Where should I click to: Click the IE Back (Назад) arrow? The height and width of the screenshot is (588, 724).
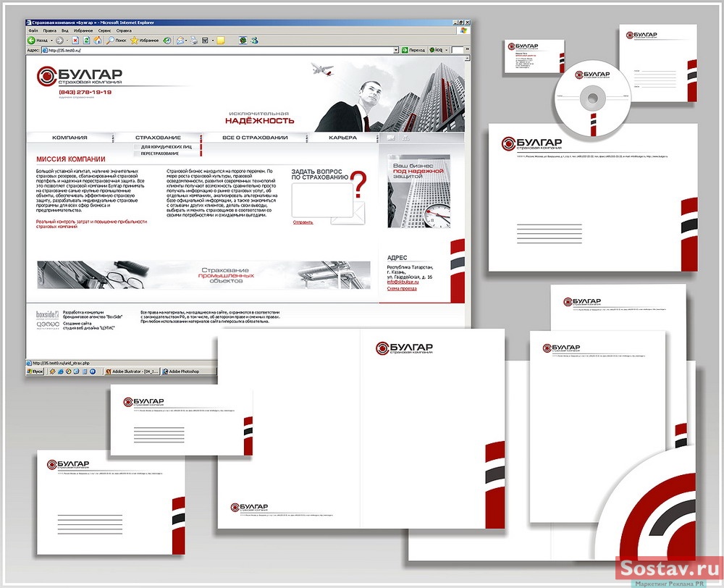click(31, 41)
